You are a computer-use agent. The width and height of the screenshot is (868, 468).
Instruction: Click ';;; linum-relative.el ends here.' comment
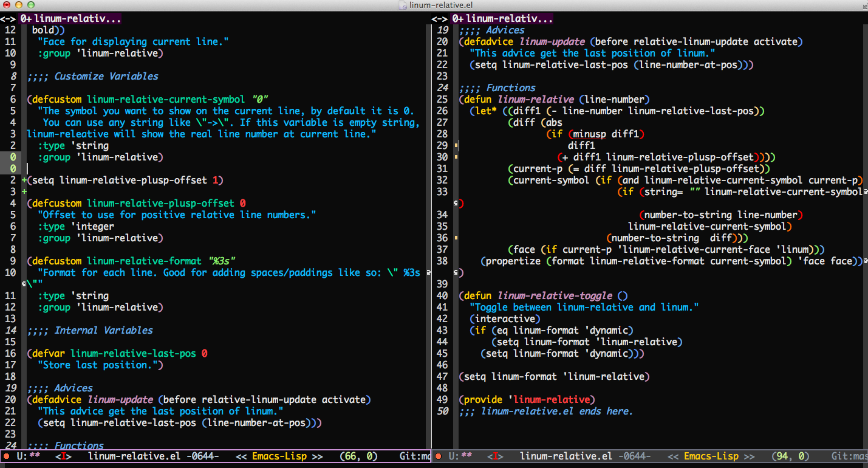[x=546, y=411]
